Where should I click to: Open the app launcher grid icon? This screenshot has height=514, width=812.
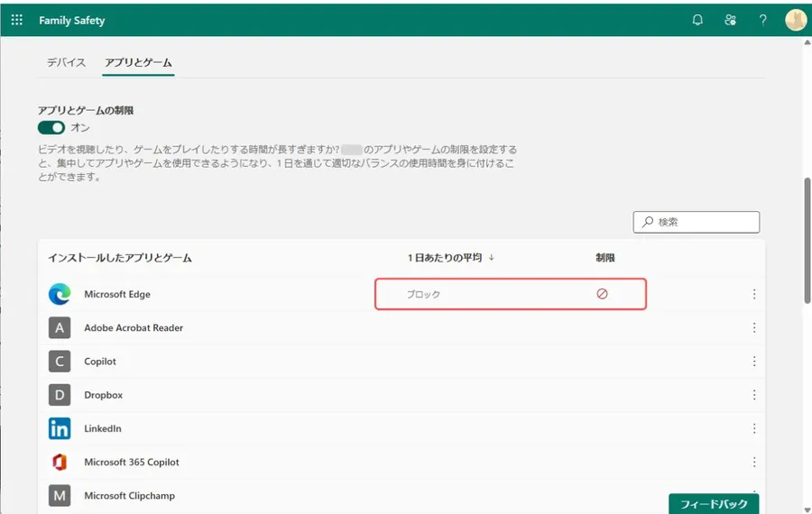17,20
